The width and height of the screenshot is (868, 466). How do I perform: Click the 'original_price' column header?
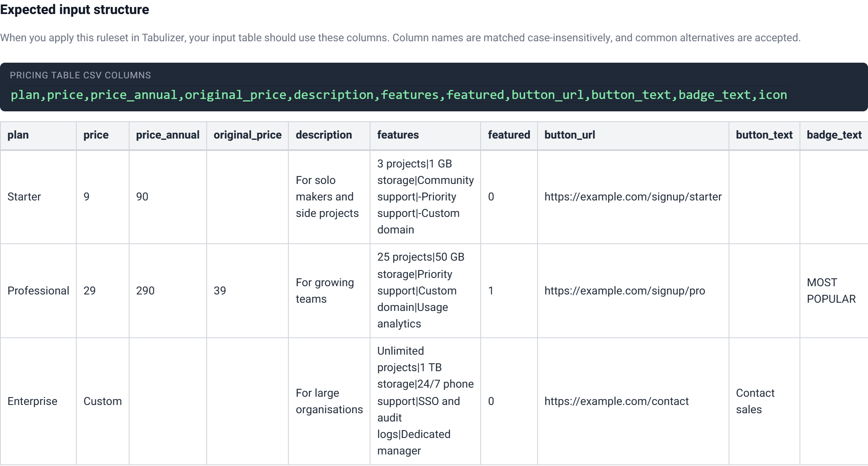pos(248,135)
